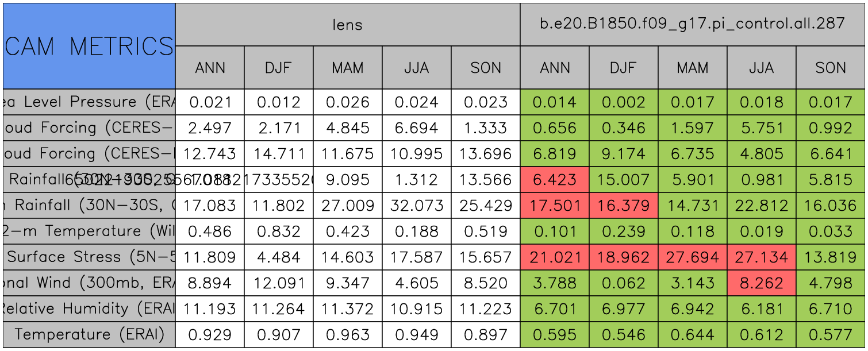Click the lens JJA column header
This screenshot has height=351, width=868.
416,68
